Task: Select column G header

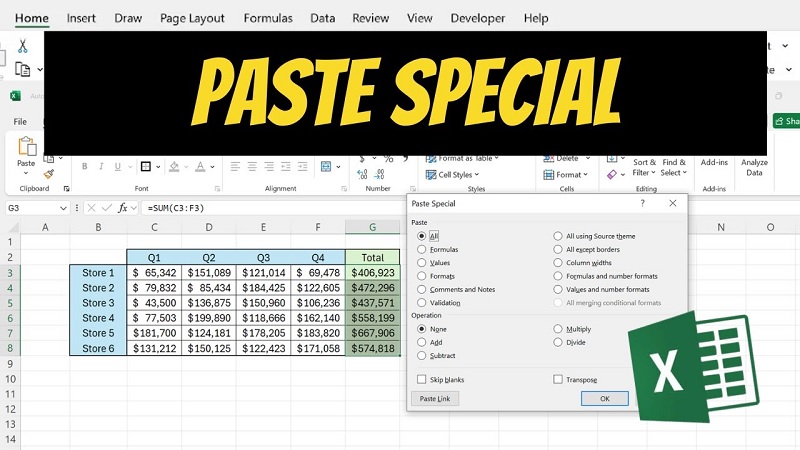Action: pyautogui.click(x=372, y=227)
